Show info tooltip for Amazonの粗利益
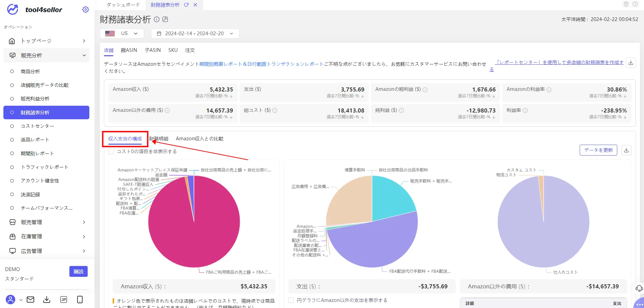This screenshot has height=308, width=644. click(x=425, y=90)
